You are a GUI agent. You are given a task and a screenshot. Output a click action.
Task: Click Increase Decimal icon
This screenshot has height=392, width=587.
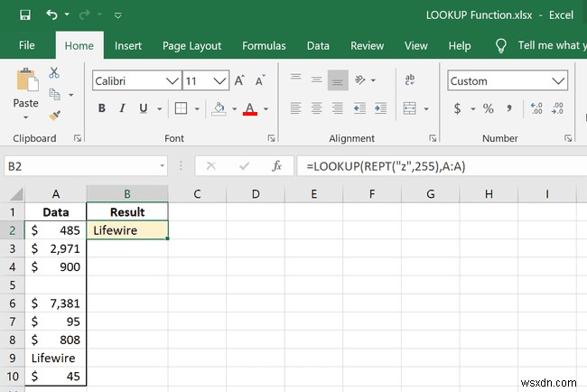536,108
